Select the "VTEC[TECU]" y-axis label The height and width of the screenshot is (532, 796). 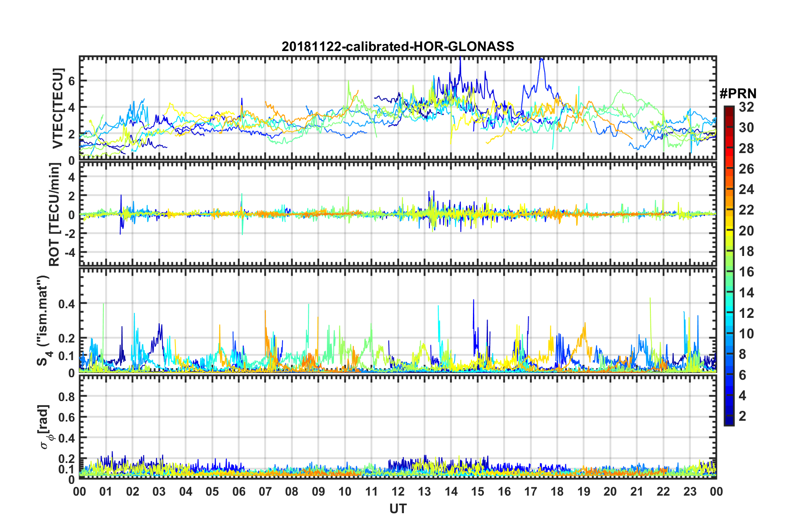click(x=58, y=108)
